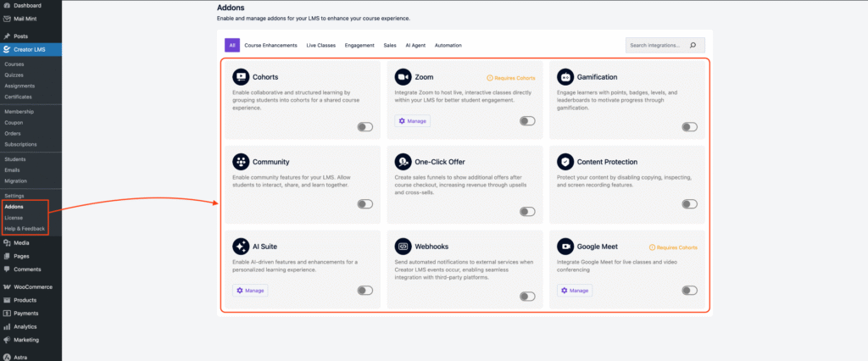The height and width of the screenshot is (361, 868).
Task: Click 'Requires Cohorts' label on Zoom
Action: [x=511, y=78]
